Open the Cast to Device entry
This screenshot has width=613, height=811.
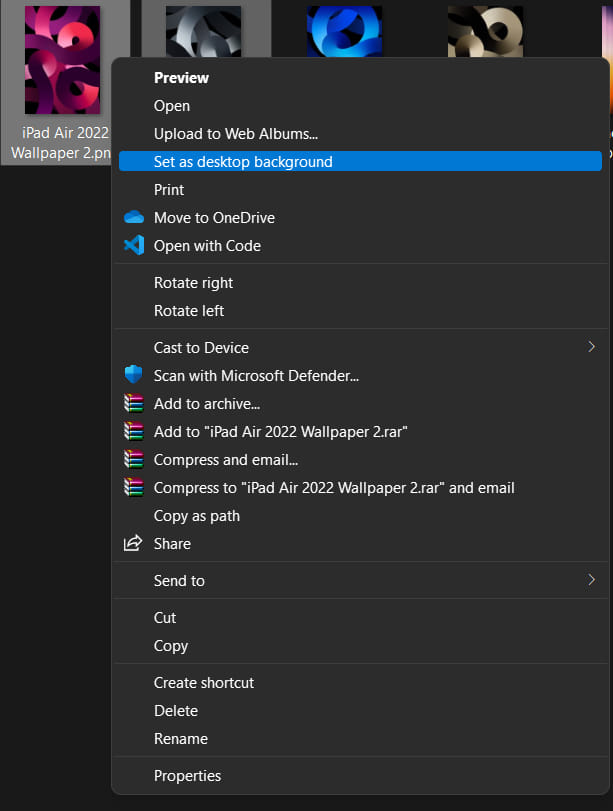[360, 348]
